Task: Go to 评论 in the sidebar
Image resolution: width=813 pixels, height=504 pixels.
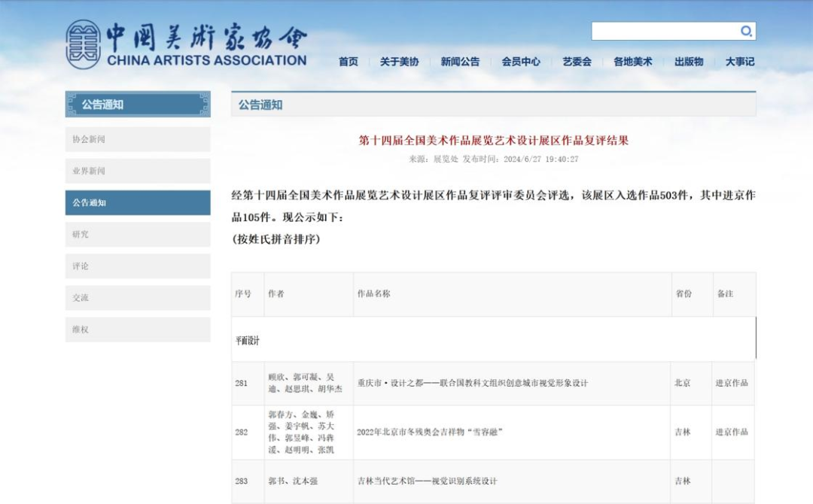Action: 138,266
